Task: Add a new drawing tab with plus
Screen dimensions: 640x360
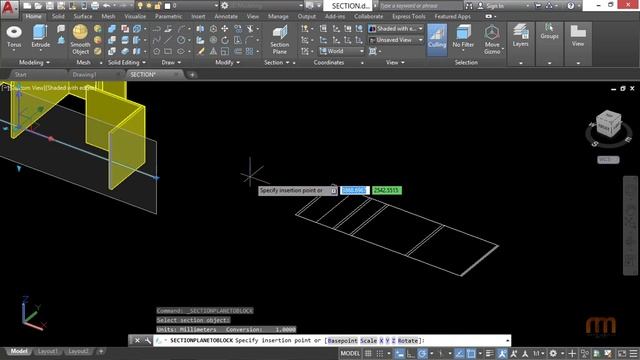Action: (x=192, y=75)
